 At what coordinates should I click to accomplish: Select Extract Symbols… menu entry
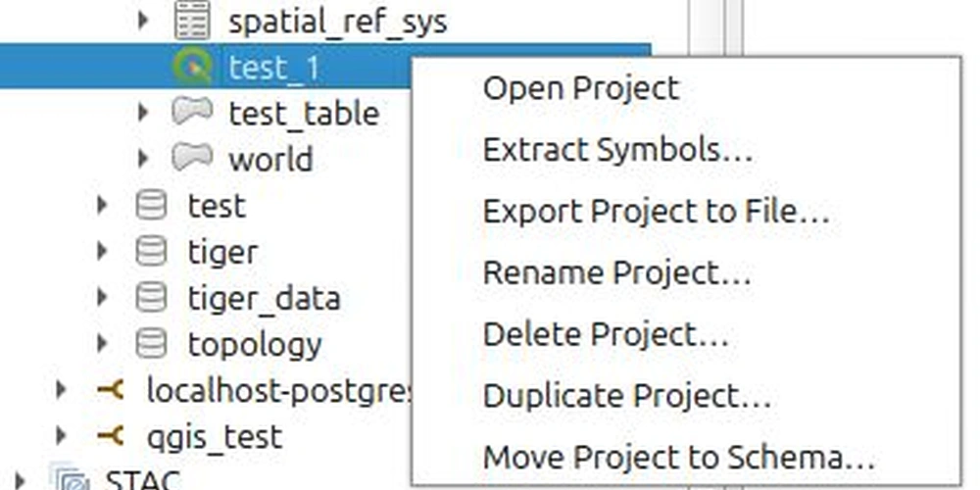point(618,150)
